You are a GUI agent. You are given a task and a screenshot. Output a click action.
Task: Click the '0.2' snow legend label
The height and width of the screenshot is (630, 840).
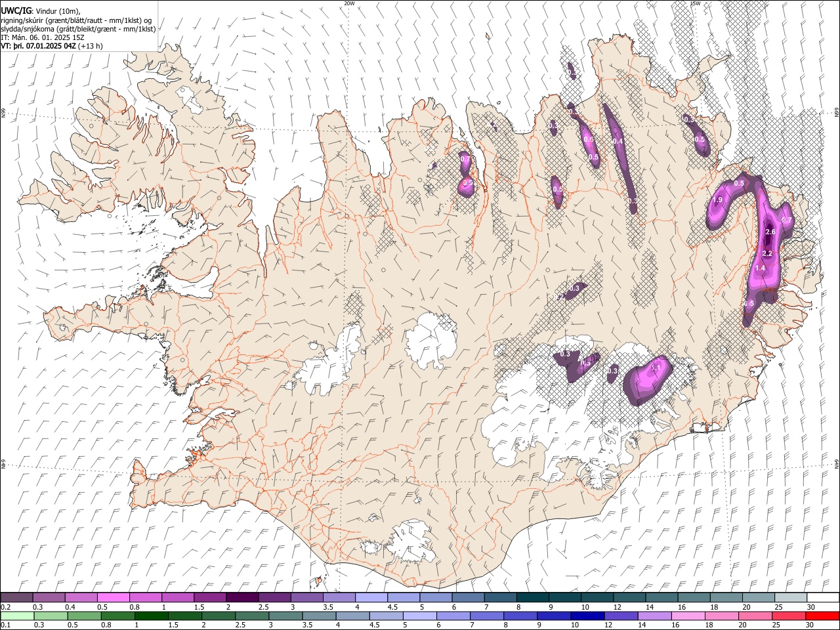pyautogui.click(x=5, y=607)
